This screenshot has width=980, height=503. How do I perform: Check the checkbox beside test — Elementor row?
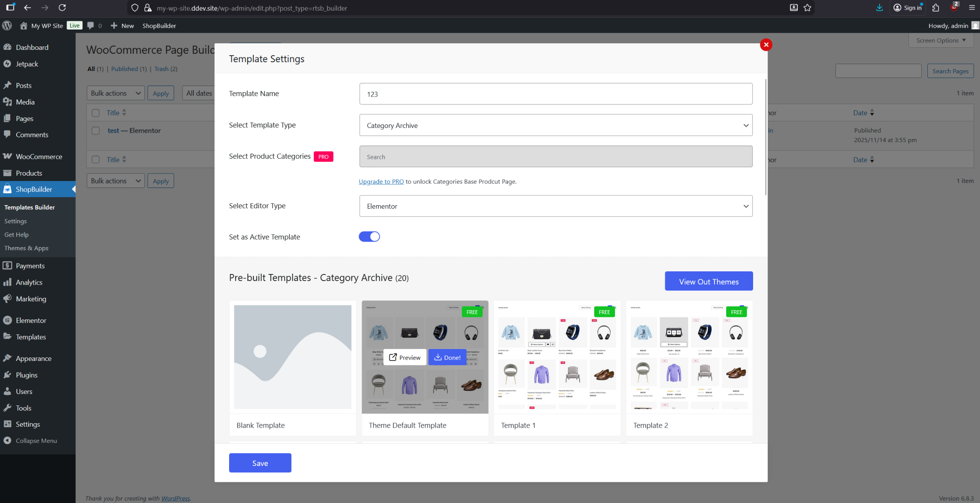(96, 131)
